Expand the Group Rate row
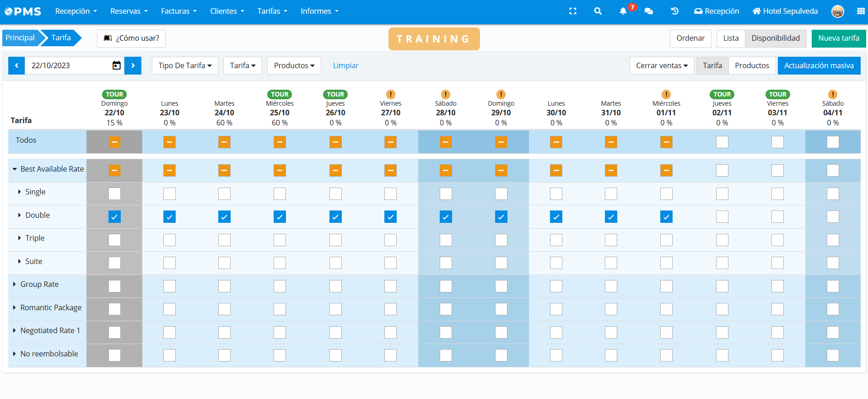The height and width of the screenshot is (399, 868). pos(15,284)
